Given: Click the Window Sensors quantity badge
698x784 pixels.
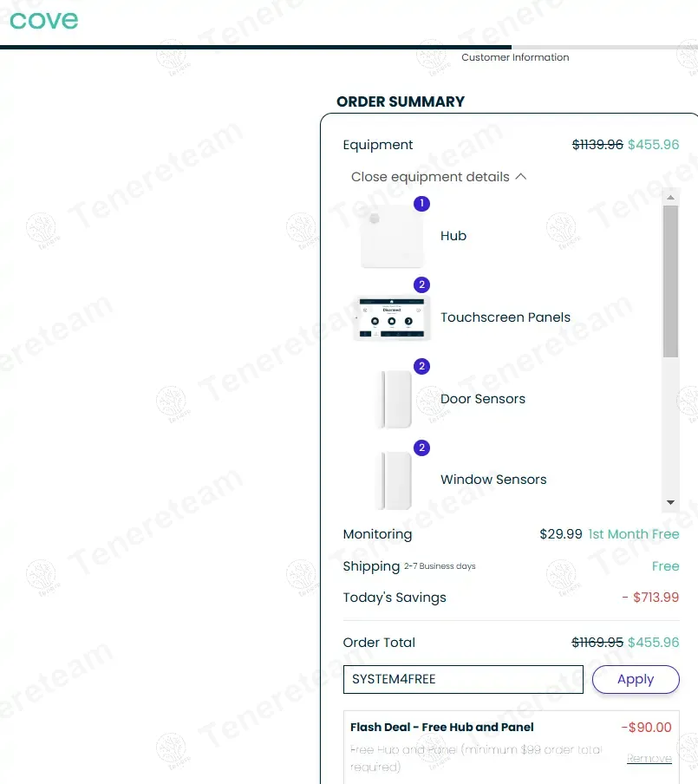Looking at the screenshot, I should [422, 448].
